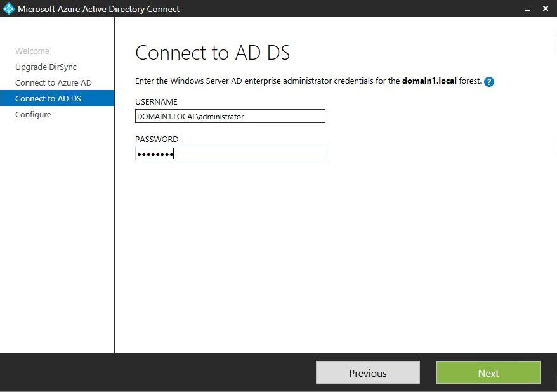Open the Welcome step
557x392 pixels.
click(32, 51)
